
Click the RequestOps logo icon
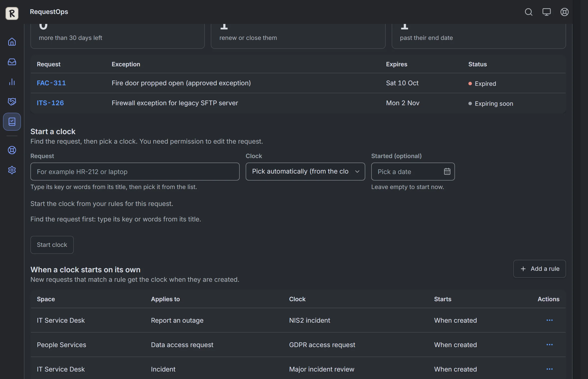[x=12, y=13]
